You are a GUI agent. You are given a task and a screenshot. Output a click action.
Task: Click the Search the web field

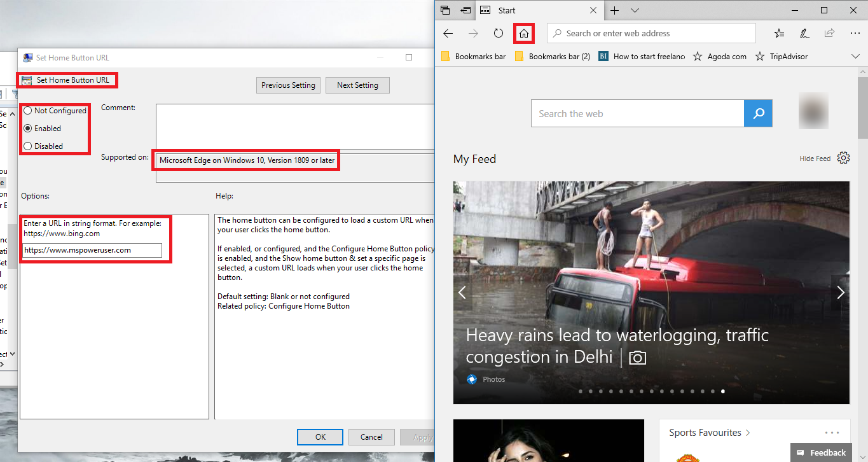point(637,113)
